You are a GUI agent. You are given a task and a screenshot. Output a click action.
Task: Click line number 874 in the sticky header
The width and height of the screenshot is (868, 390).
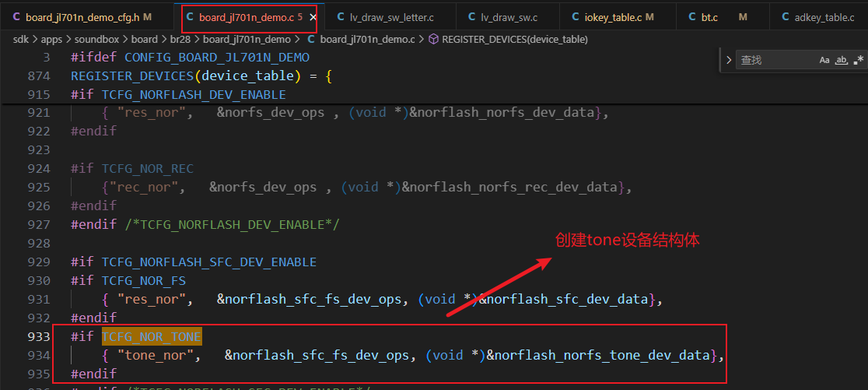coord(39,76)
